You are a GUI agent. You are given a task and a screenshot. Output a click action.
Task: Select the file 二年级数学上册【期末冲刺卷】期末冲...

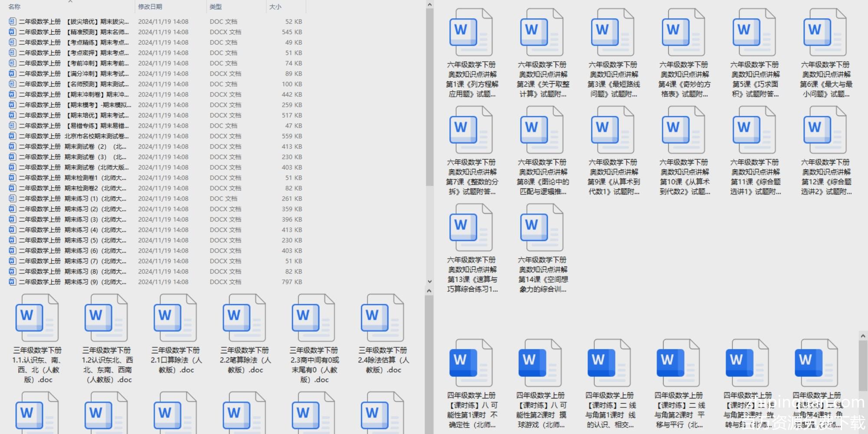click(x=74, y=94)
